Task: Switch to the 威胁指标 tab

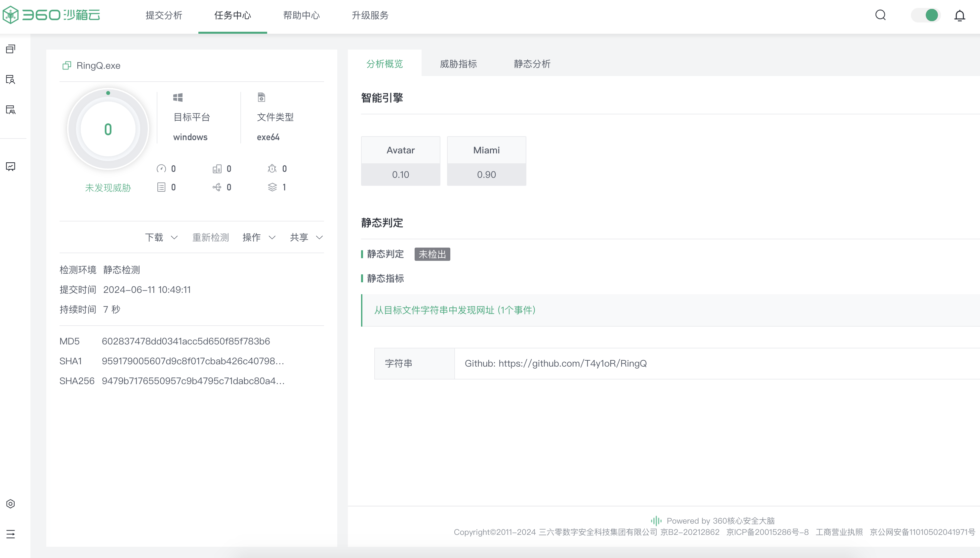Action: click(x=458, y=63)
